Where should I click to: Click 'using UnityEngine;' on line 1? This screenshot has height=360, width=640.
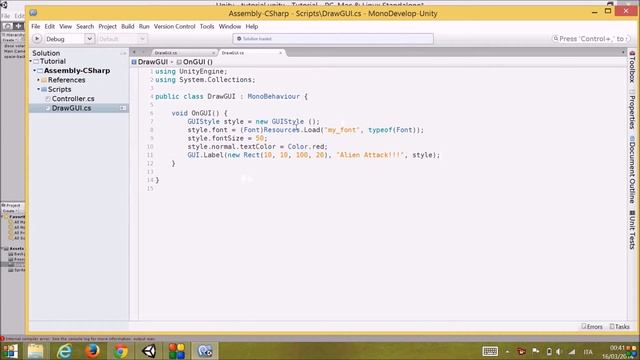click(191, 71)
